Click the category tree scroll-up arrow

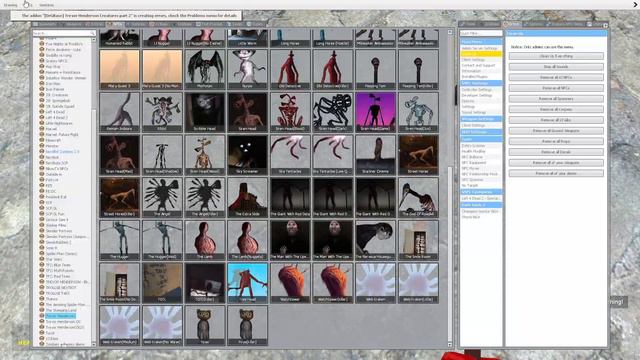94,40
